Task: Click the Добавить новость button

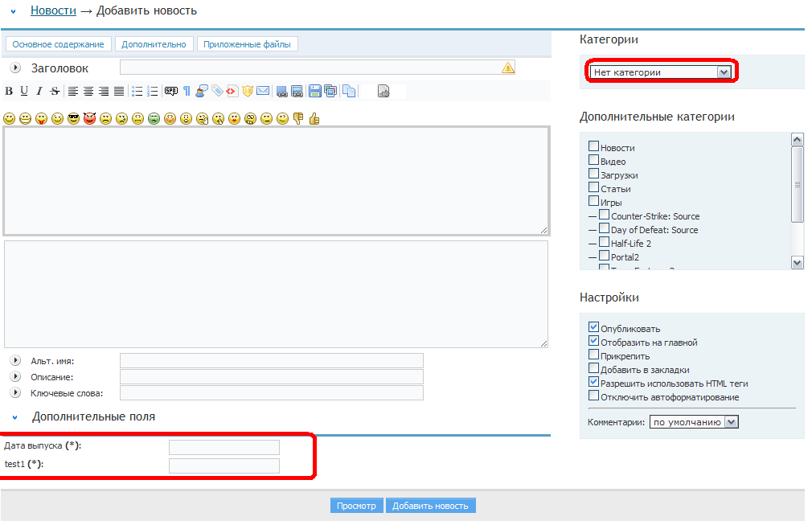Action: [x=430, y=506]
